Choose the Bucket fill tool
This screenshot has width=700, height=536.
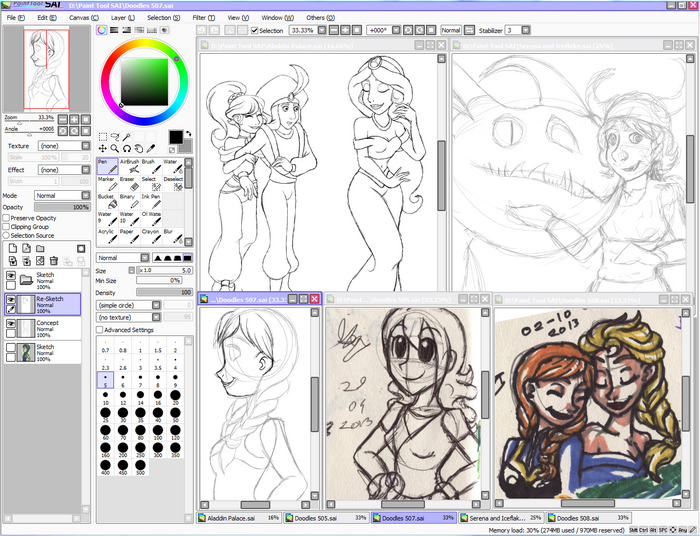(108, 201)
